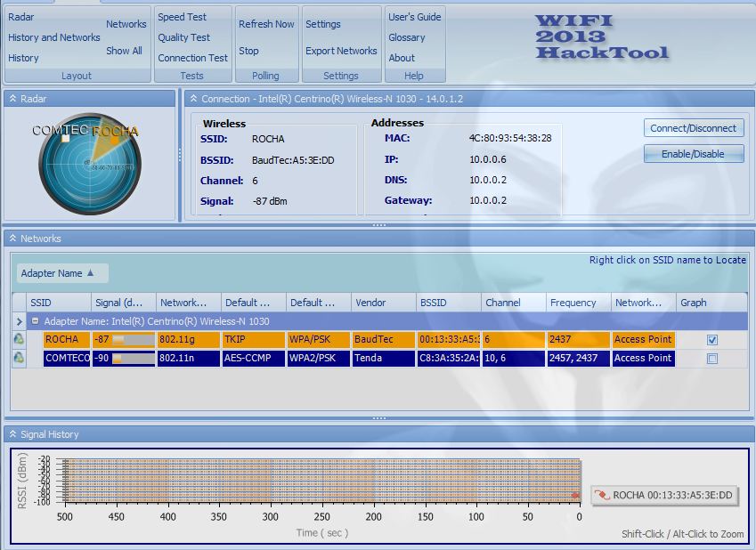Open the Speed Test option
Image resolution: width=756 pixels, height=550 pixels.
[183, 17]
